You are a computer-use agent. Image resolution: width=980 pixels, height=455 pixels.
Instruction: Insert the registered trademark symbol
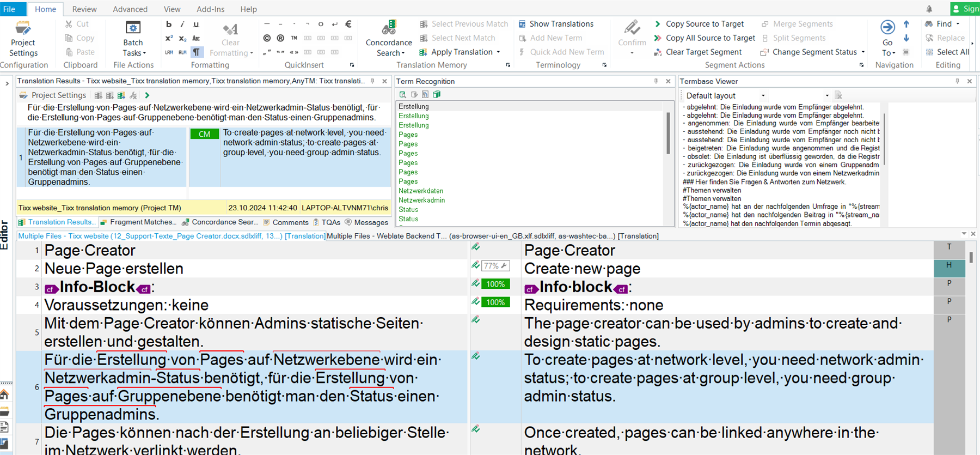pos(280,38)
